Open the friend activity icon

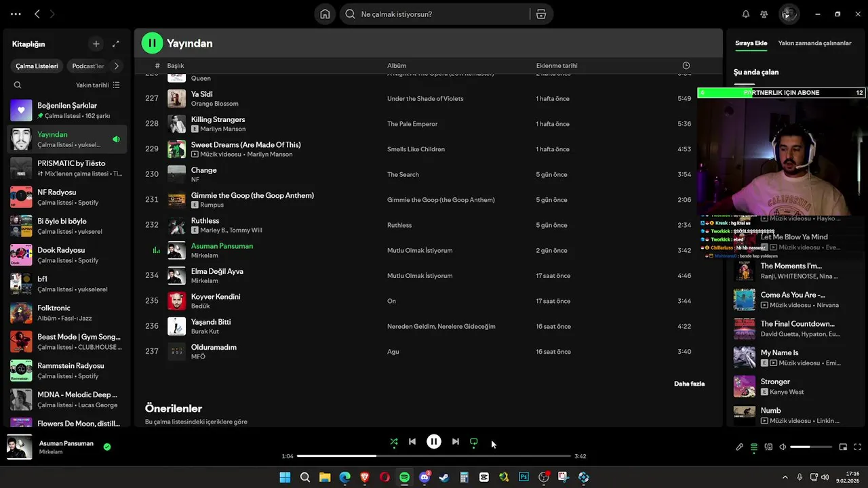click(x=764, y=14)
